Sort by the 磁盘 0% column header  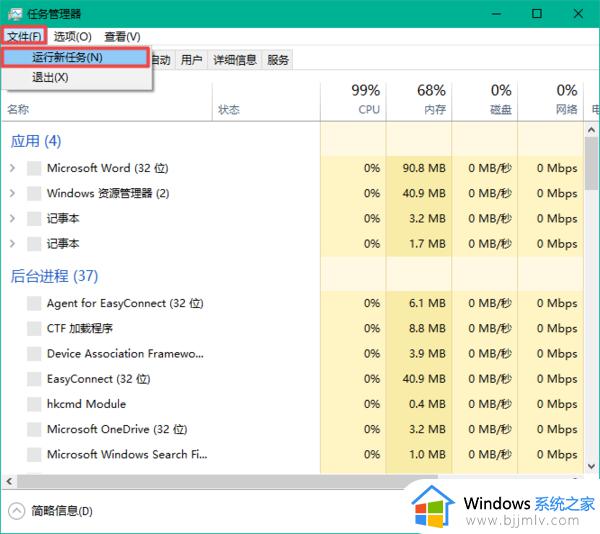(485, 100)
